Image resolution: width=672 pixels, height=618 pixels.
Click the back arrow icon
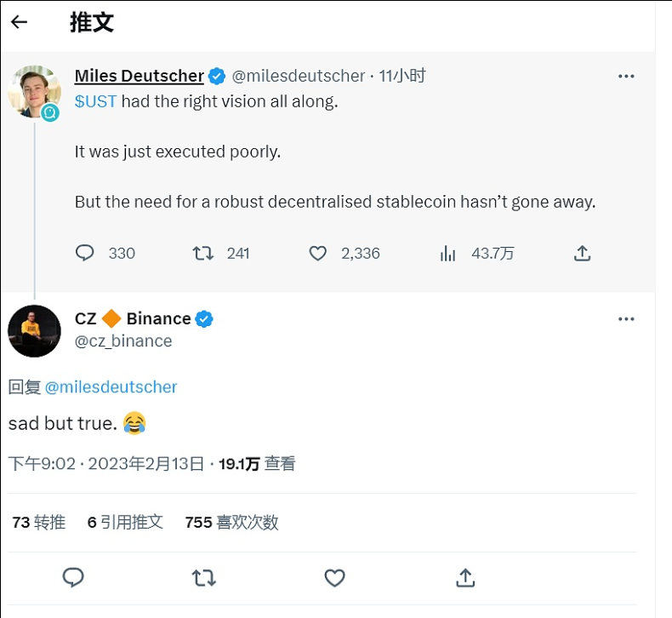[x=19, y=22]
